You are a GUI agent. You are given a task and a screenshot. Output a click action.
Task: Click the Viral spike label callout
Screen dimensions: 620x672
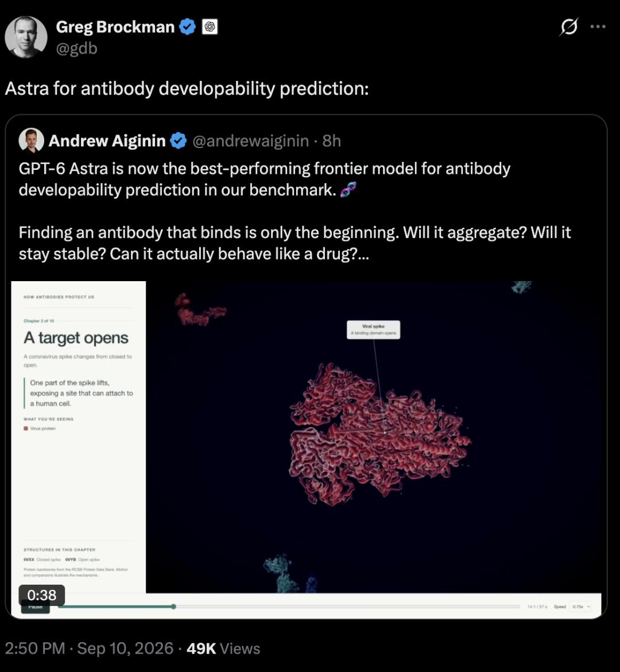(x=374, y=329)
